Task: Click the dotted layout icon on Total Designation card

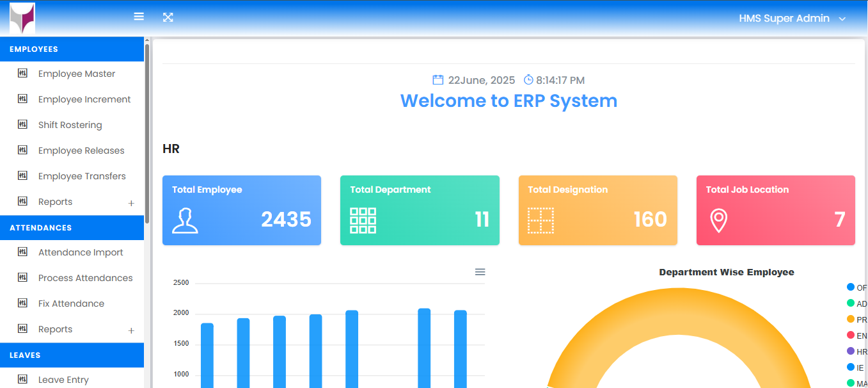Action: [x=541, y=220]
